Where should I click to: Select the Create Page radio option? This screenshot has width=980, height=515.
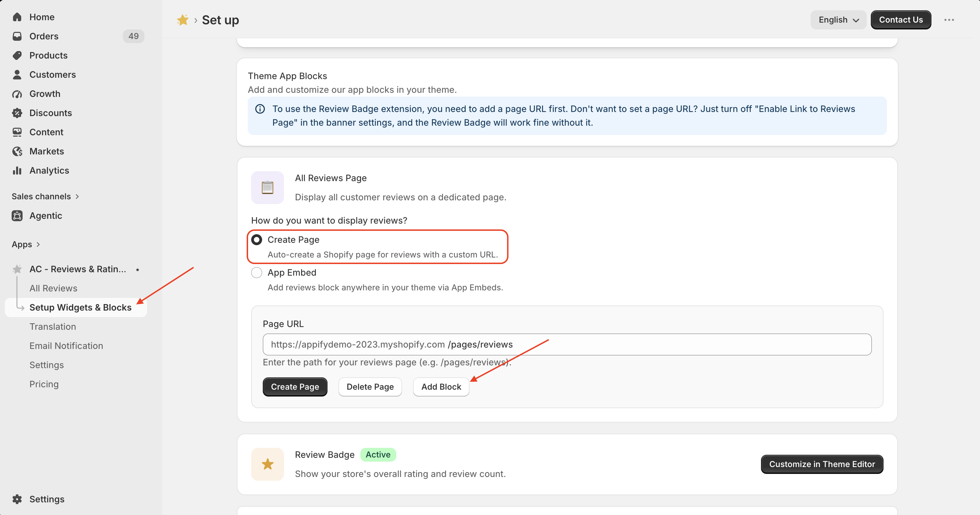(x=256, y=239)
